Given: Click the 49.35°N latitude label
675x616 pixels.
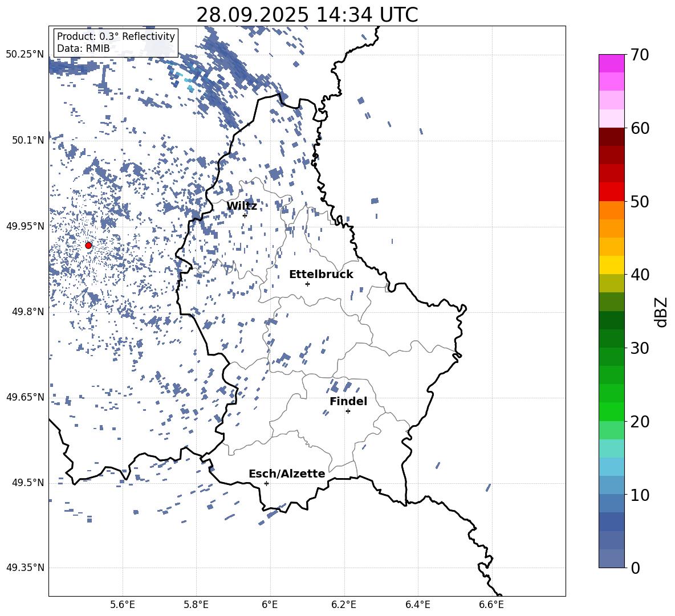Looking at the screenshot, I should pos(25,568).
